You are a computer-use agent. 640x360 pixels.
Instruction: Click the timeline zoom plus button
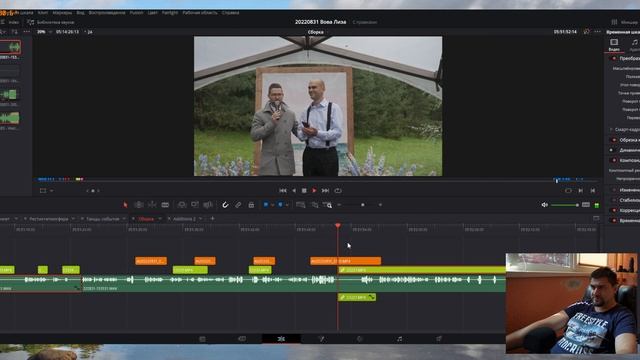click(x=380, y=205)
